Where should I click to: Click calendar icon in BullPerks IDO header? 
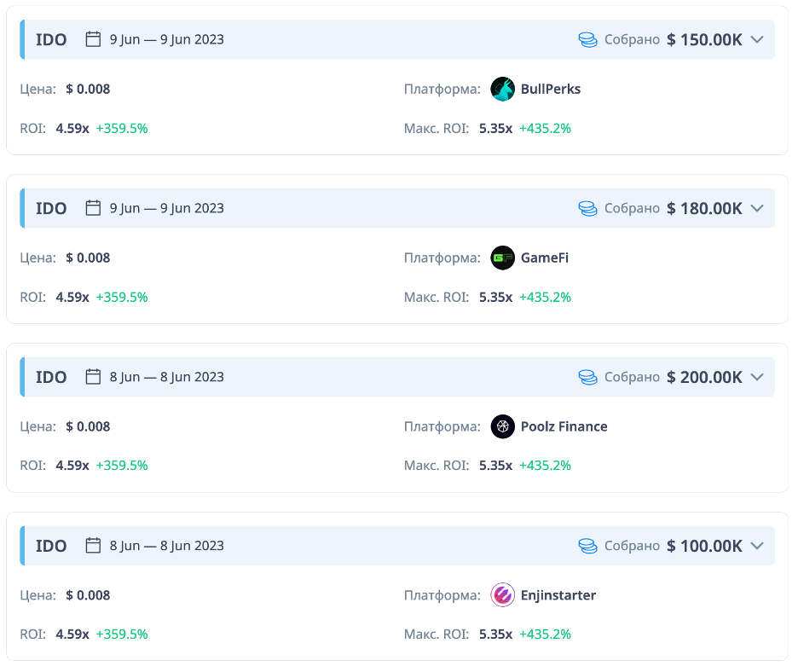click(x=94, y=39)
